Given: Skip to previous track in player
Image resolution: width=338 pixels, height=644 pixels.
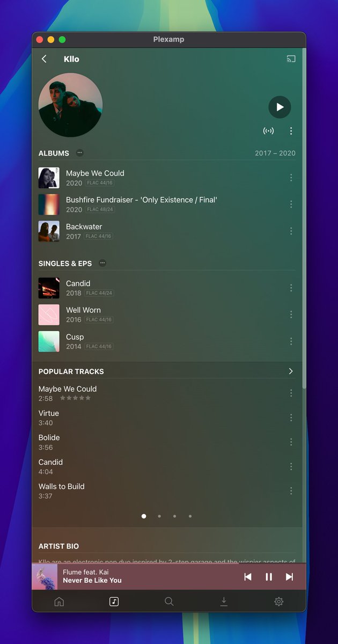Looking at the screenshot, I should 248,577.
